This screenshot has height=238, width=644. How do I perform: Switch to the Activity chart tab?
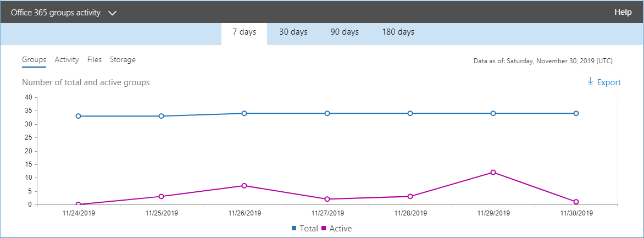66,59
